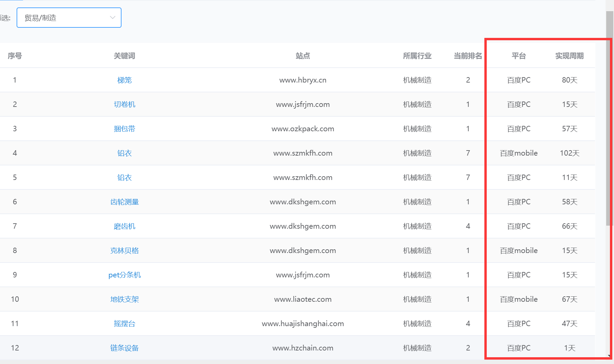
Task: Click ranking value 2 in 梯笼 row
Action: (x=468, y=80)
